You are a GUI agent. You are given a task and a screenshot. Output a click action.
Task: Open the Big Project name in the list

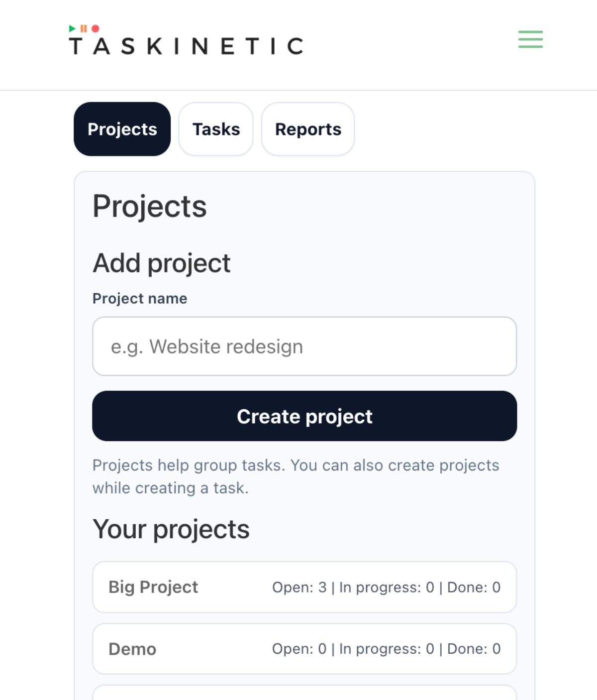(x=153, y=587)
